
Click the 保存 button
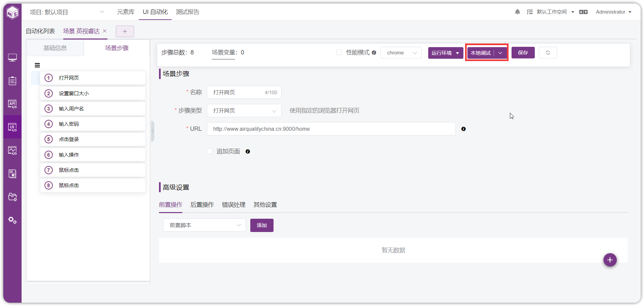point(523,53)
